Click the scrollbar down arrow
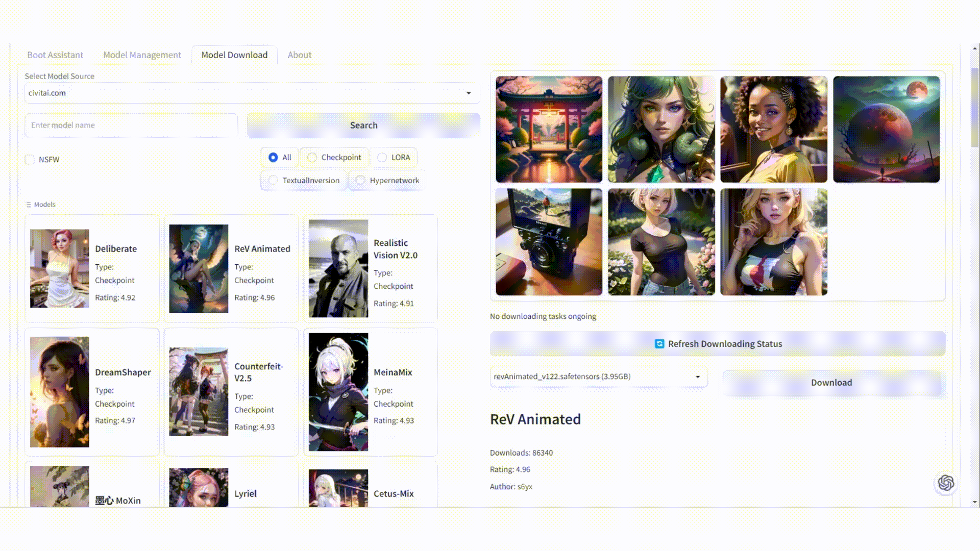Image resolution: width=980 pixels, height=551 pixels. [x=975, y=502]
